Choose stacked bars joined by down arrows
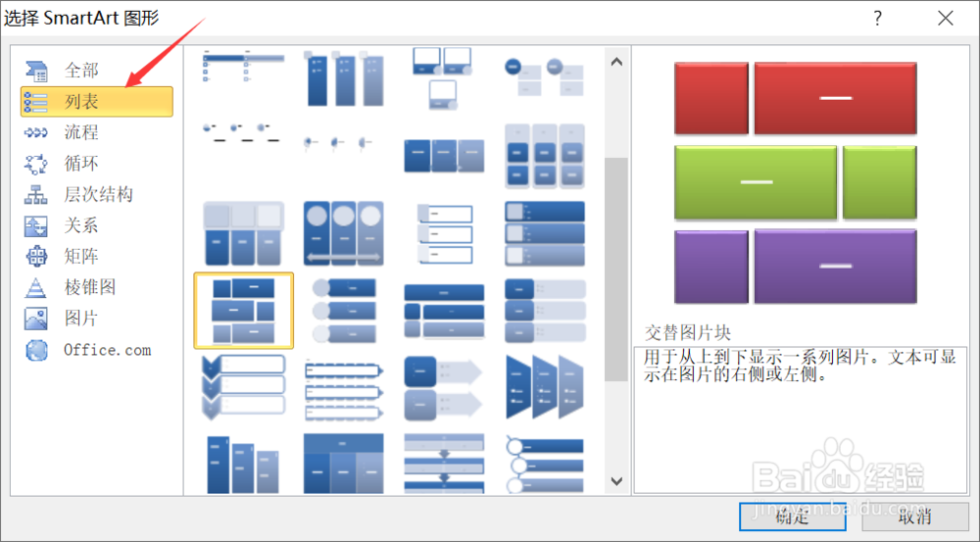 (x=444, y=464)
